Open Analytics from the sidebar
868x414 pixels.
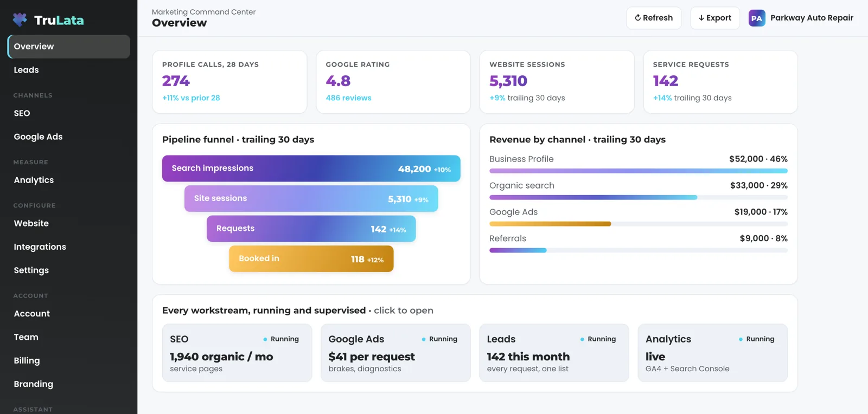pyautogui.click(x=69, y=180)
